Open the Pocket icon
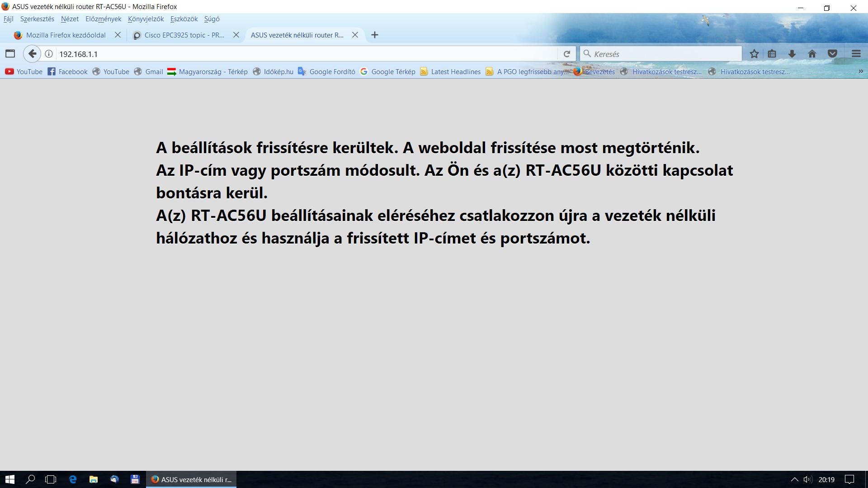868x488 pixels. (832, 54)
